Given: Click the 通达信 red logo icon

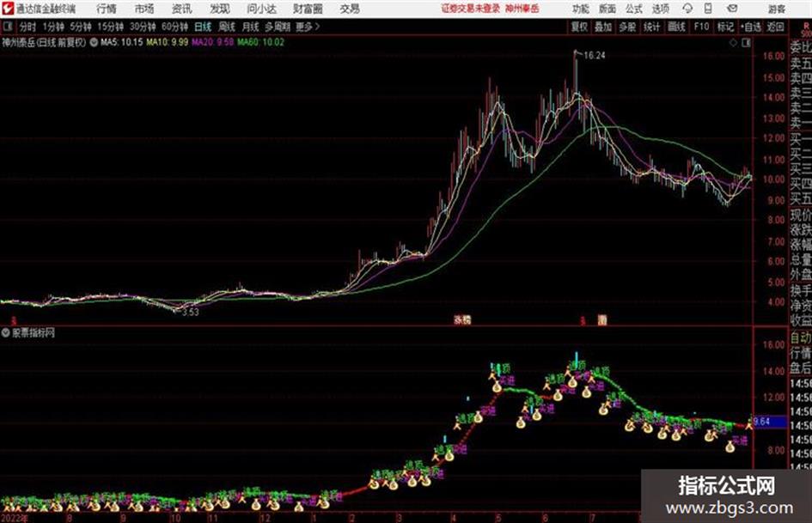Looking at the screenshot, I should click(7, 9).
